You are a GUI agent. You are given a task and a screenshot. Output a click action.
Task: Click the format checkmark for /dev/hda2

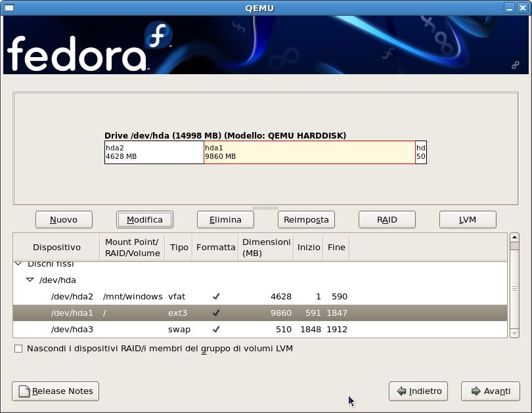point(216,296)
